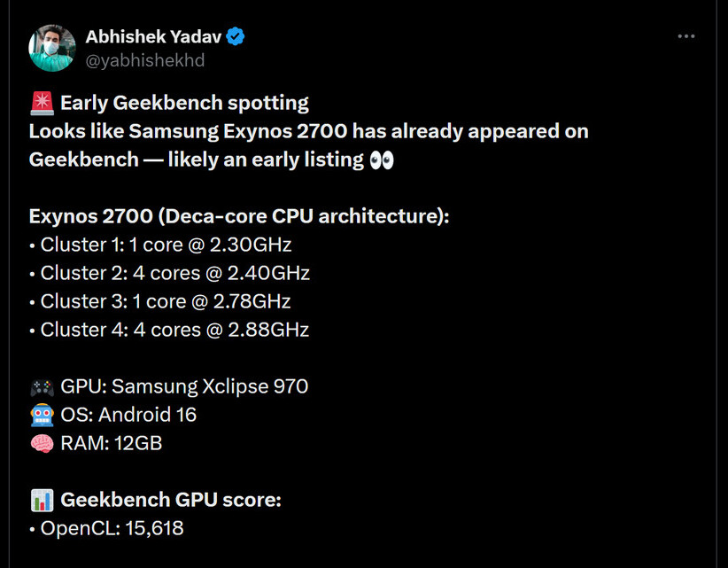Click the robot emoji beside OS
This screenshot has height=568, width=728.
click(41, 415)
